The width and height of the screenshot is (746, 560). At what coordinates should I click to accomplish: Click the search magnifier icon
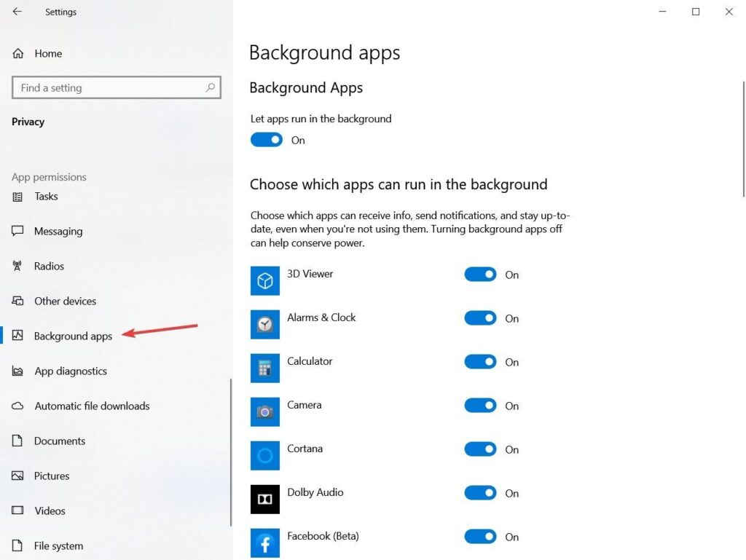tap(211, 87)
